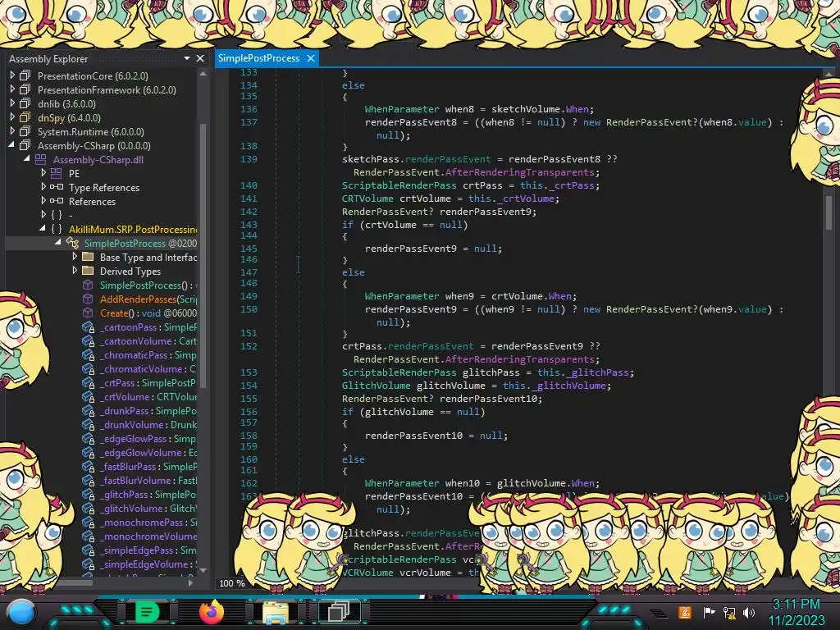Collapse the Assembly-CSharp (0.0.0.0) node

[11, 145]
